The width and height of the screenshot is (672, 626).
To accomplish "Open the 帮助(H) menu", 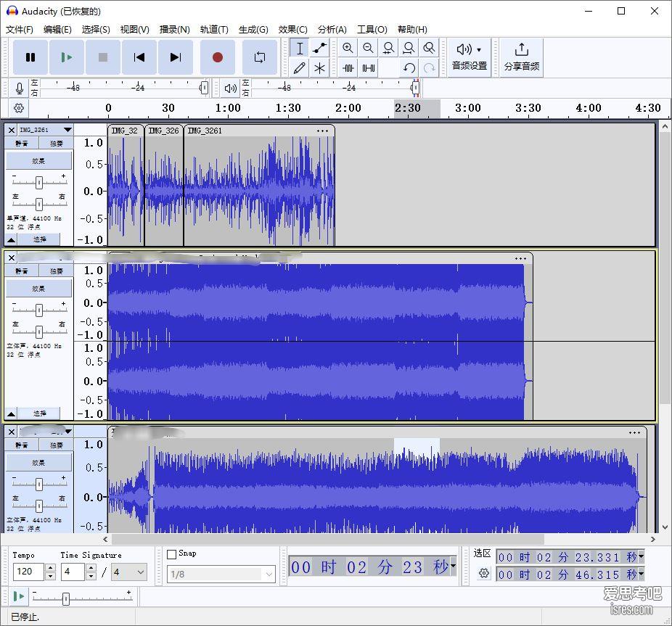I will coord(412,29).
